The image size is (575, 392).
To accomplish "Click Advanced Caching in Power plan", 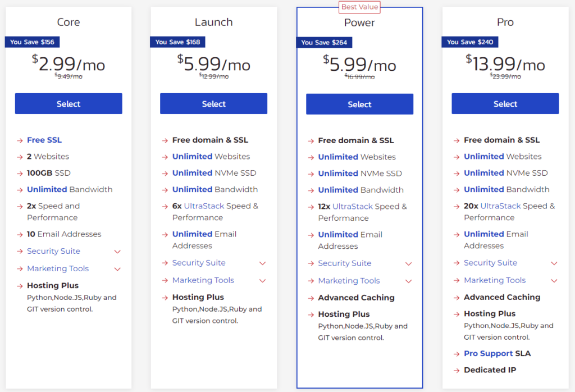I will (357, 298).
